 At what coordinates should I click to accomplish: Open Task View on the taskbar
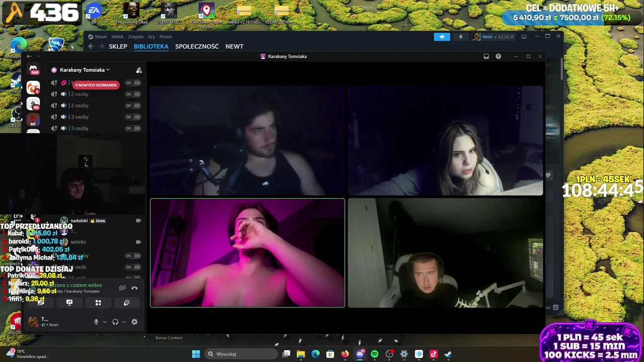pyautogui.click(x=286, y=354)
